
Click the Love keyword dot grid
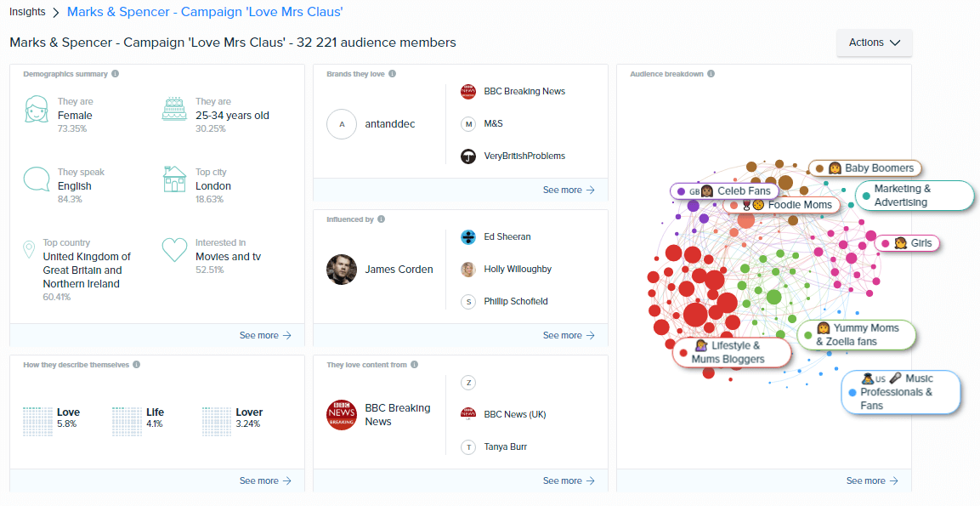[x=37, y=421]
